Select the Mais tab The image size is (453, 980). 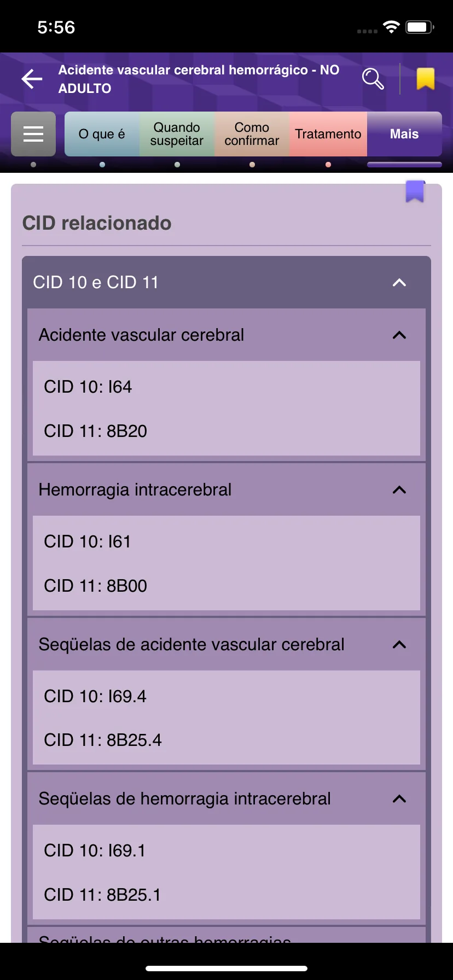click(x=404, y=134)
